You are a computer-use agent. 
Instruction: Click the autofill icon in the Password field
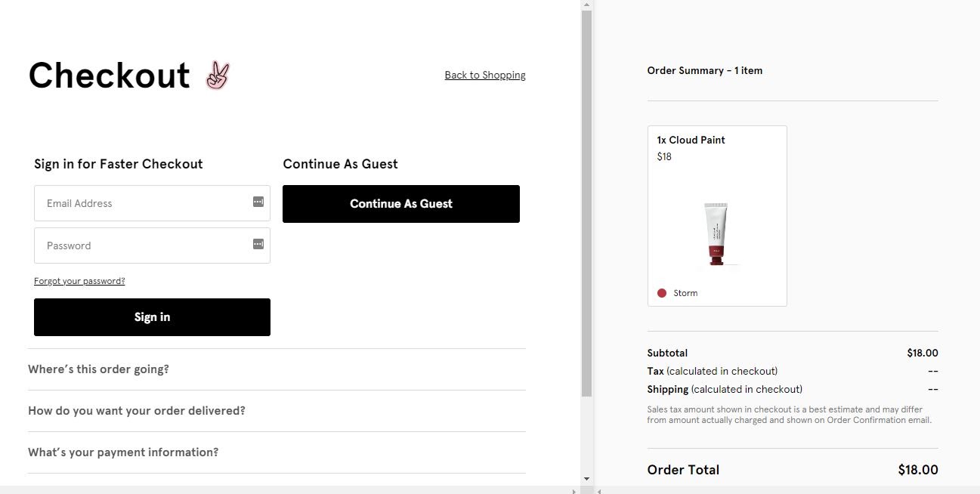tap(258, 244)
